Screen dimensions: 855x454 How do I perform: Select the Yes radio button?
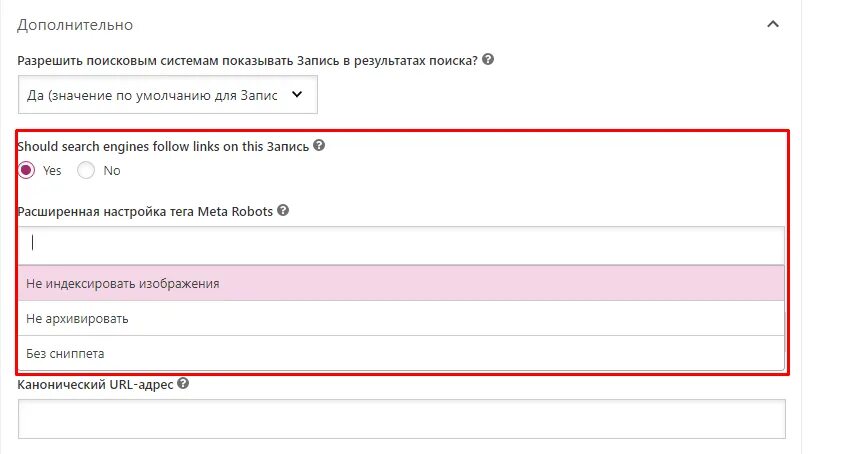coord(27,170)
